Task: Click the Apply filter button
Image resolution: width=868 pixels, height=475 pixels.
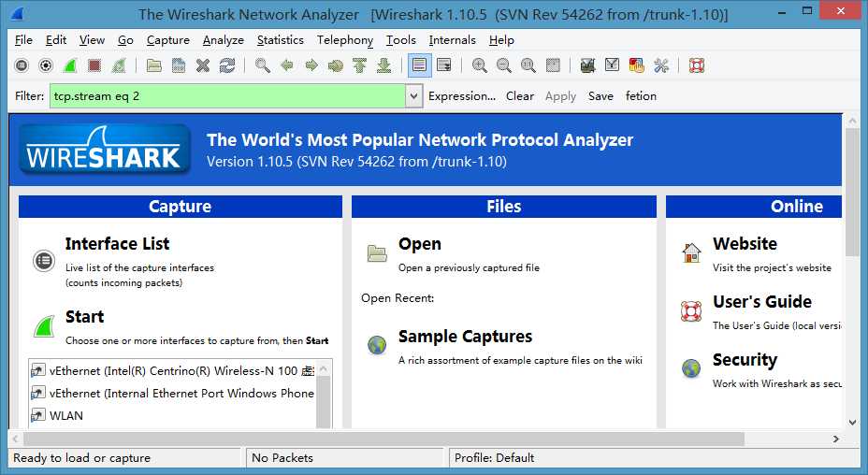Action: [x=561, y=96]
